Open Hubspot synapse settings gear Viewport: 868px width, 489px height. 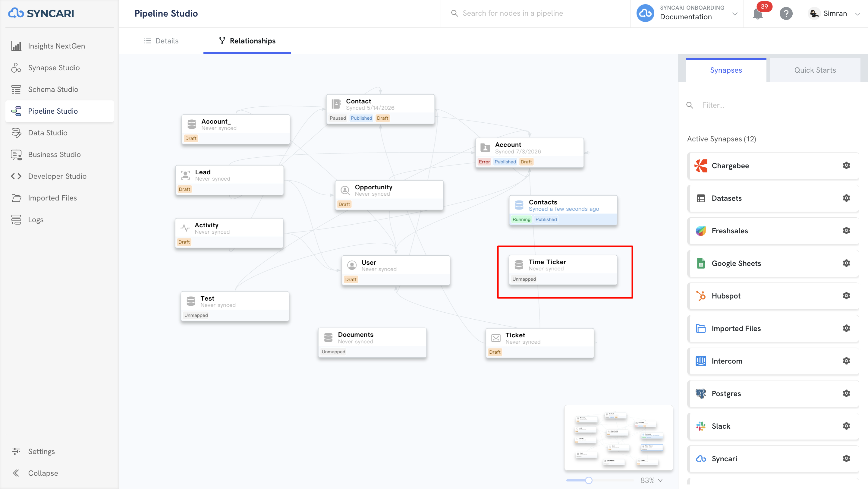click(846, 296)
